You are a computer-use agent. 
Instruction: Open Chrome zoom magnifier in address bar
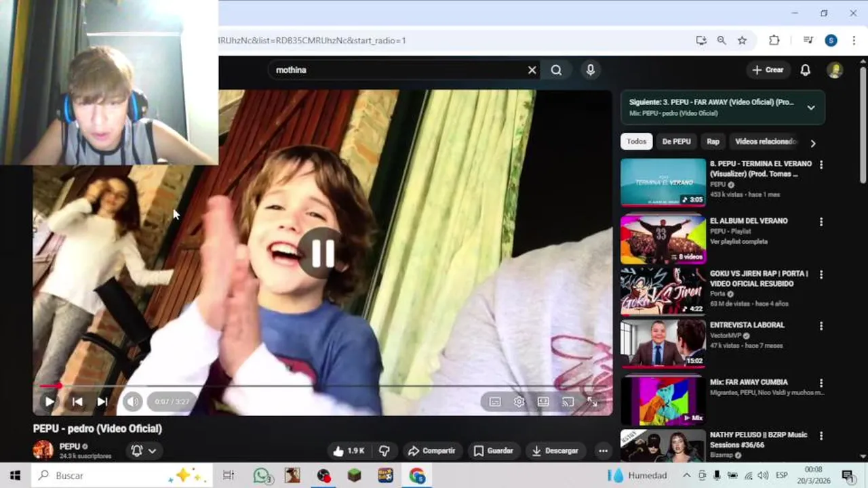tap(722, 41)
